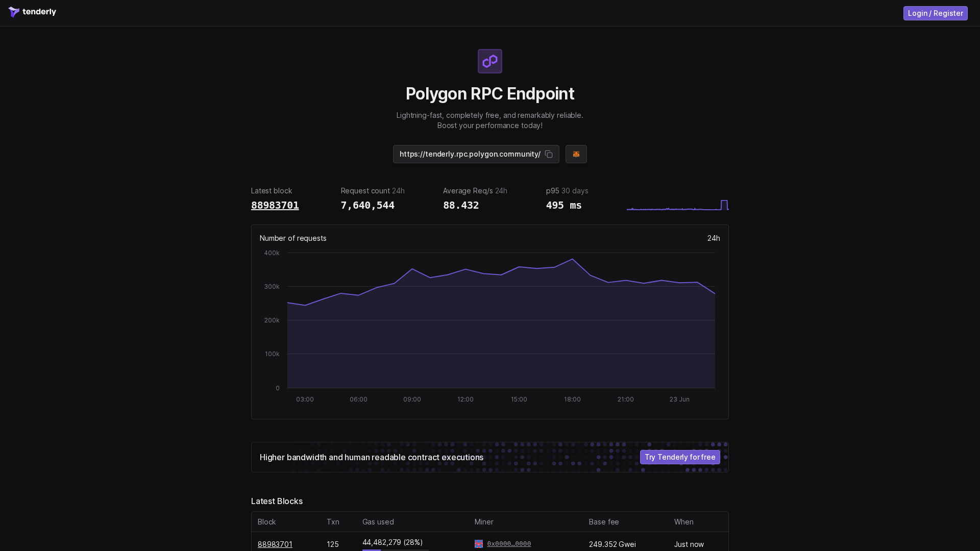Click the '23 Jun' x-axis label
Viewport: 980px width, 551px height.
coord(679,399)
